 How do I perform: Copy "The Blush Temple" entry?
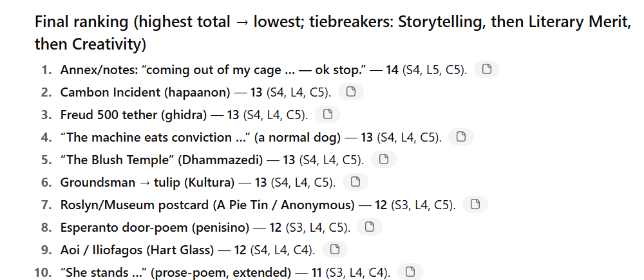pos(384,159)
